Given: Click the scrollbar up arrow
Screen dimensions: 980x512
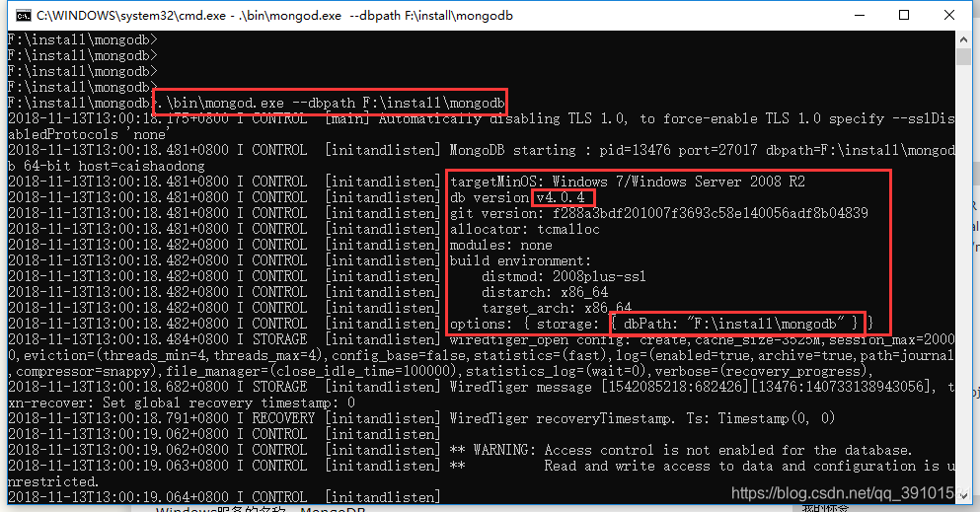Looking at the screenshot, I should 963,39.
